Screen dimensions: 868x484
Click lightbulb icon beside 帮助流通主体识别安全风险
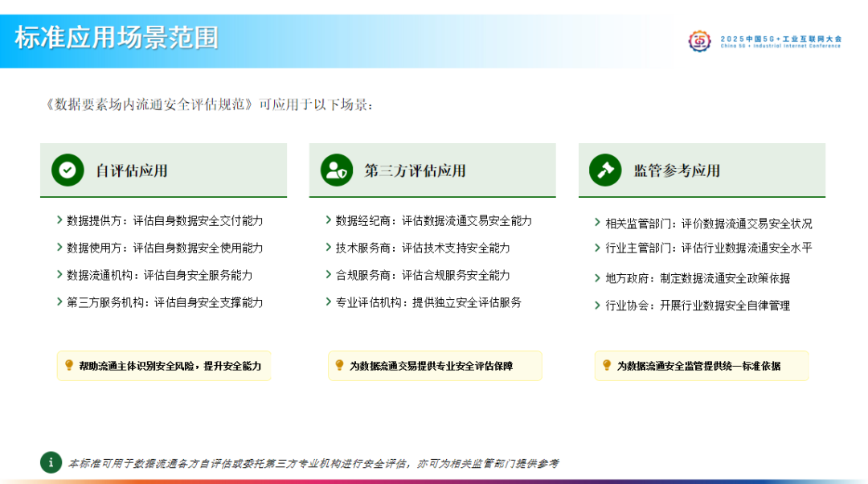(69, 365)
